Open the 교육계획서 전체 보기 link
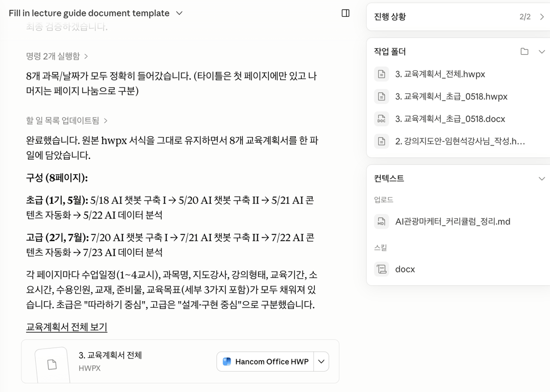Image resolution: width=550 pixels, height=392 pixels. point(67,327)
